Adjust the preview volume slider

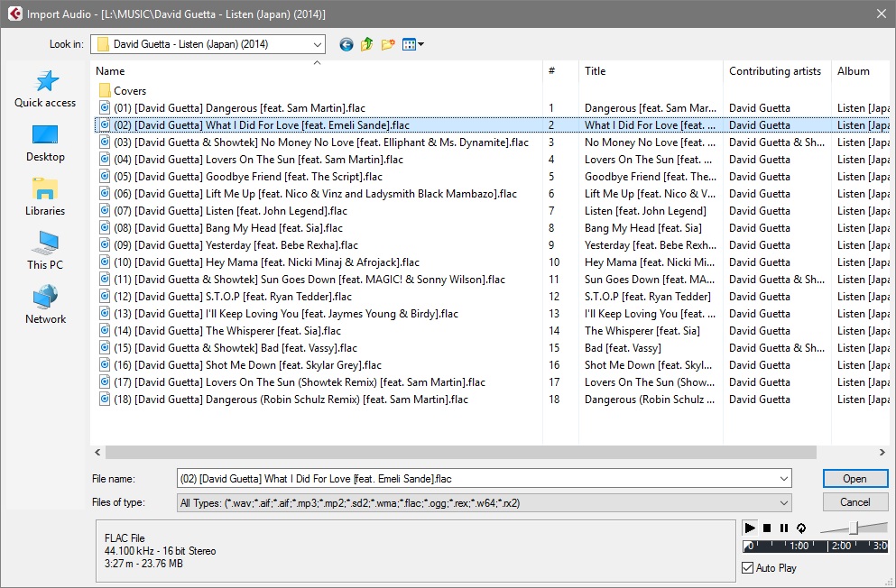854,528
